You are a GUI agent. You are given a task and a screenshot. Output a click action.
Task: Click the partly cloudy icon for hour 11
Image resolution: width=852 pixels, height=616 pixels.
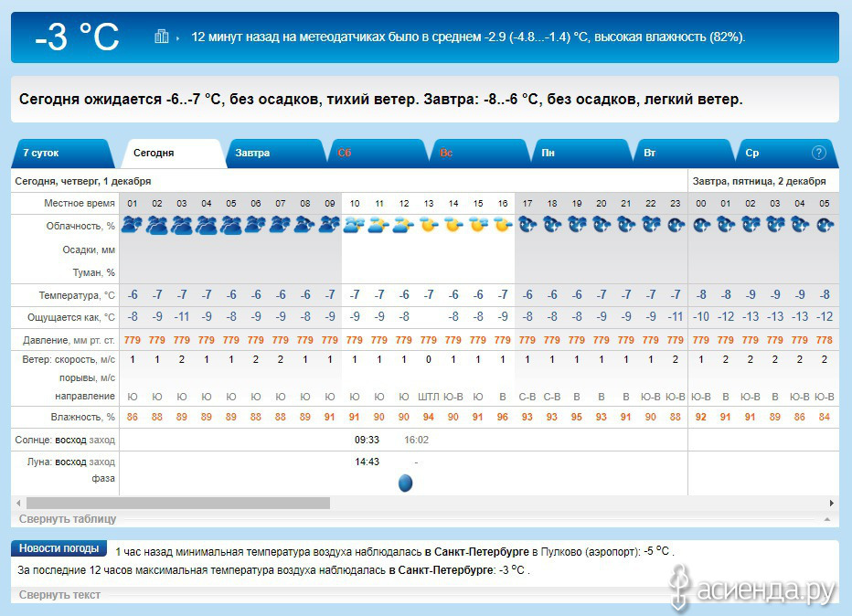(x=379, y=224)
